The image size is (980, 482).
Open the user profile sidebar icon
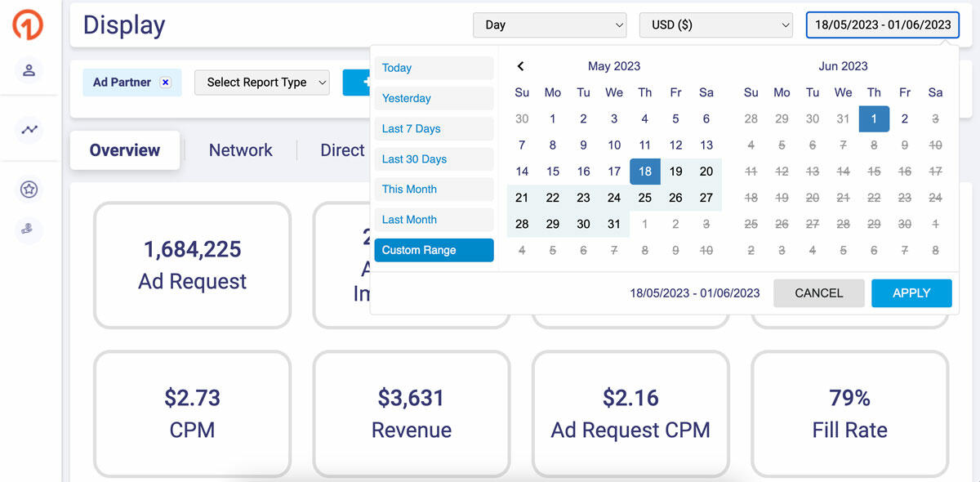click(x=29, y=70)
